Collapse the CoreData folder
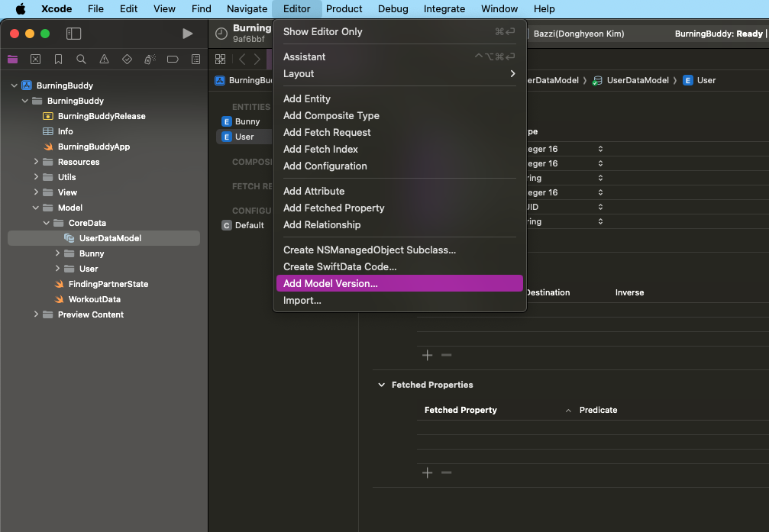 tap(47, 223)
